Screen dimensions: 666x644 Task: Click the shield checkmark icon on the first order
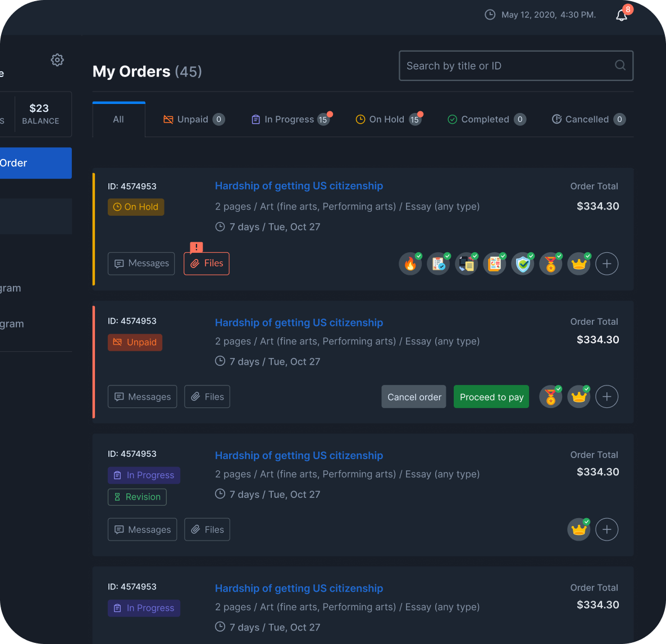[x=523, y=264]
